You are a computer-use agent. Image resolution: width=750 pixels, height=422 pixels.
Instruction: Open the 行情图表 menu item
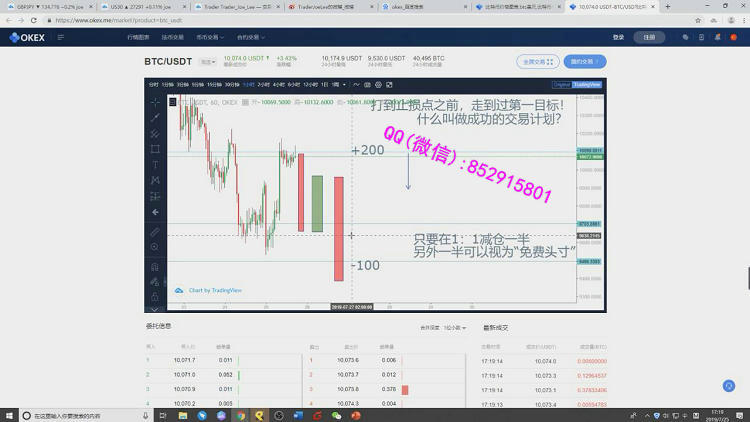(x=139, y=37)
